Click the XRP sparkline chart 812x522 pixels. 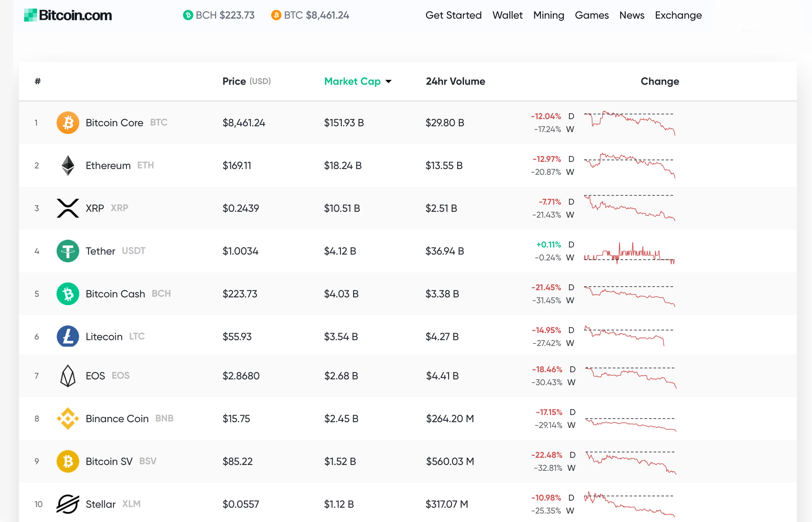(630, 208)
